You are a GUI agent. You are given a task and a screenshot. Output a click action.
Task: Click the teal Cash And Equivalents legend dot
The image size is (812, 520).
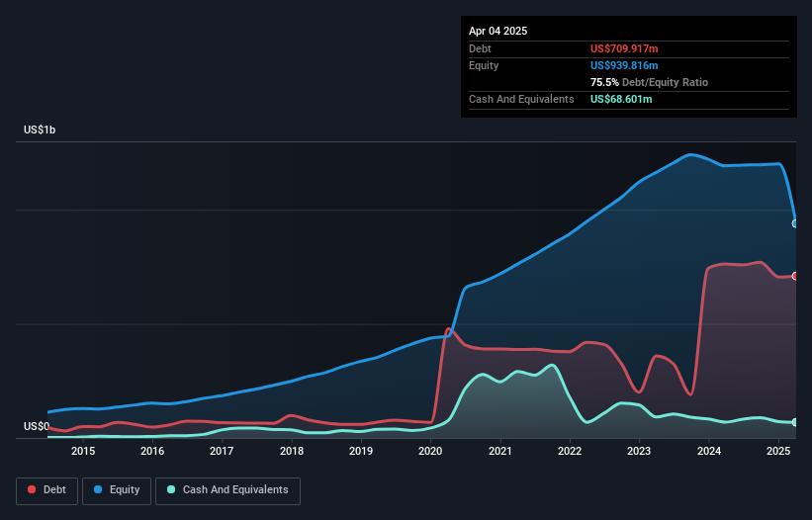[171, 489]
